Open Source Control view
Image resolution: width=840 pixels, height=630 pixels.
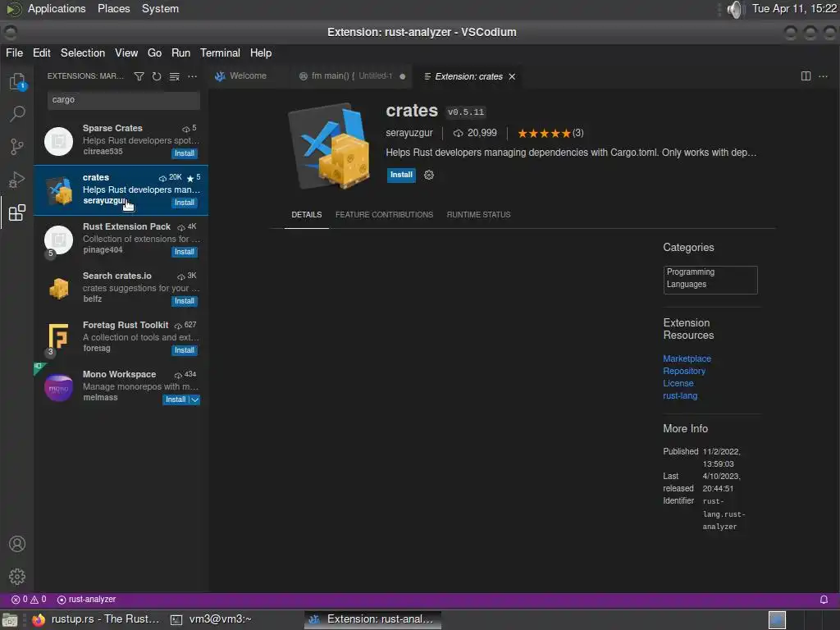tap(17, 146)
